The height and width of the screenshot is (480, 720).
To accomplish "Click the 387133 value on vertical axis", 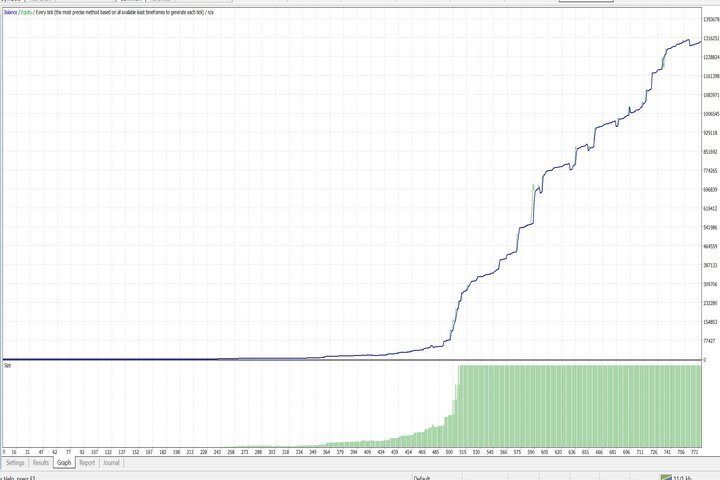I will click(x=710, y=265).
